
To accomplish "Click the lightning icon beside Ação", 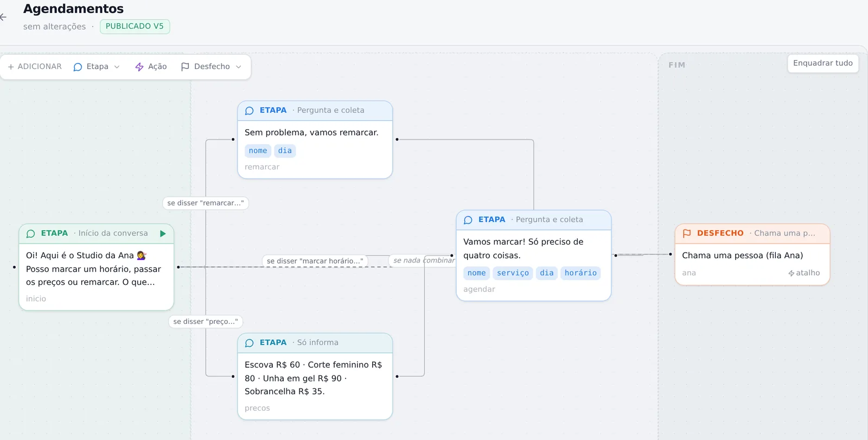I will [x=139, y=67].
